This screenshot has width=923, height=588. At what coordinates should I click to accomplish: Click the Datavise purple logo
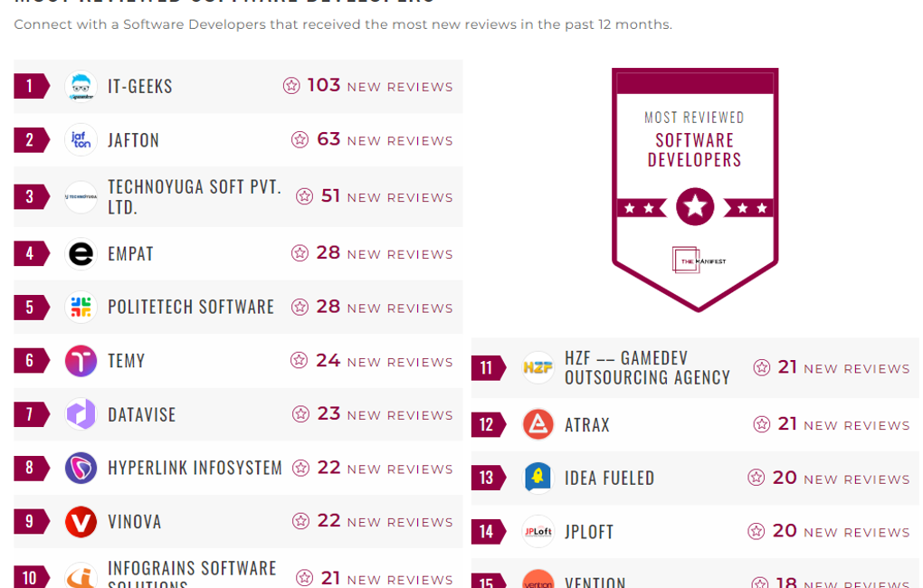[81, 414]
